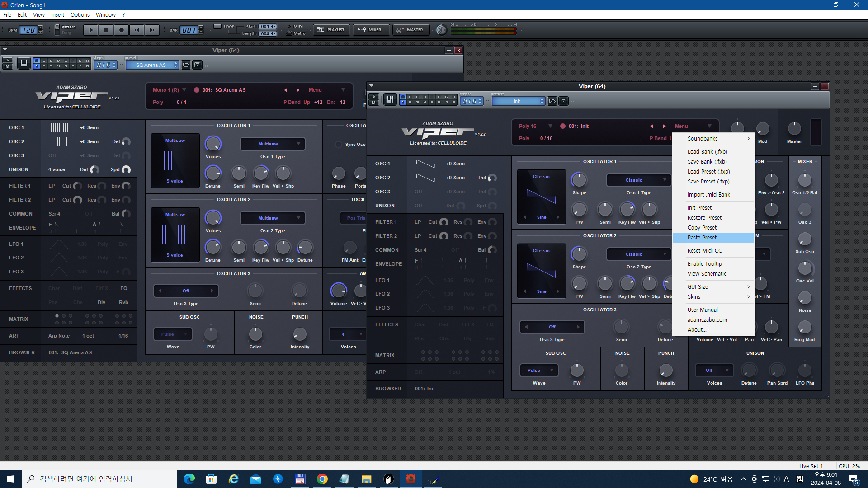Go to previous preset in left Viper
Screen dimensions: 868x488
(x=286, y=90)
